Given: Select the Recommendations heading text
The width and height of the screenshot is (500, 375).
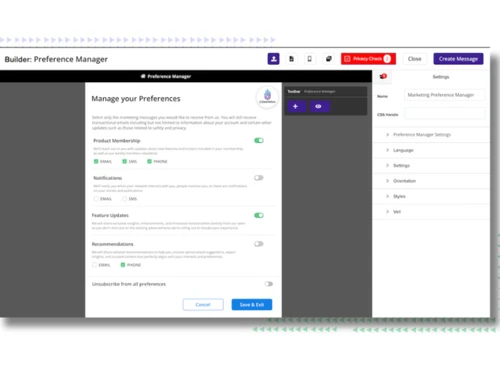Looking at the screenshot, I should click(112, 244).
